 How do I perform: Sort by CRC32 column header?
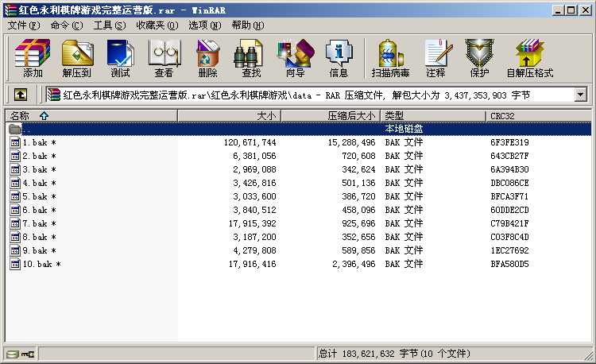coord(539,115)
